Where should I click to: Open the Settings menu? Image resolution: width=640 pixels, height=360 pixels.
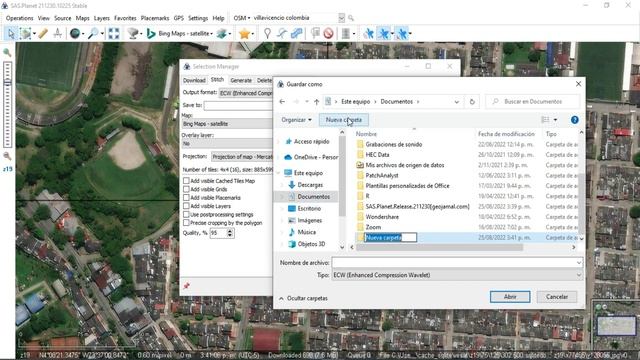[198, 18]
